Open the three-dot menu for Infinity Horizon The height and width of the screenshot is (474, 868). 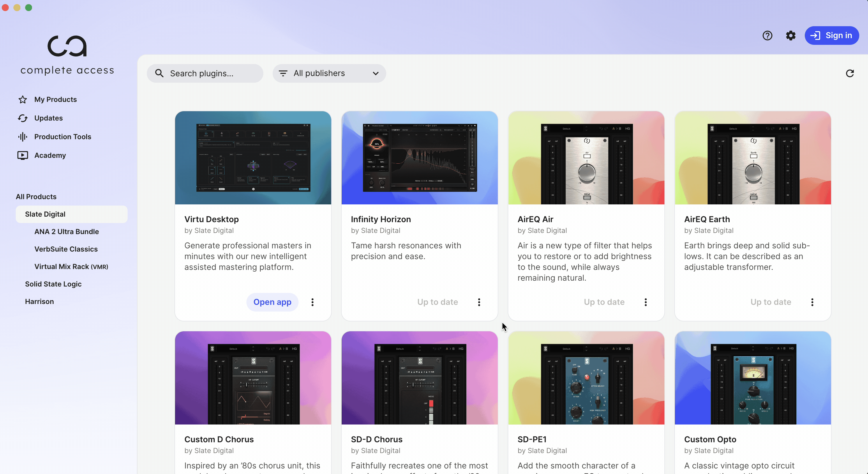point(479,302)
